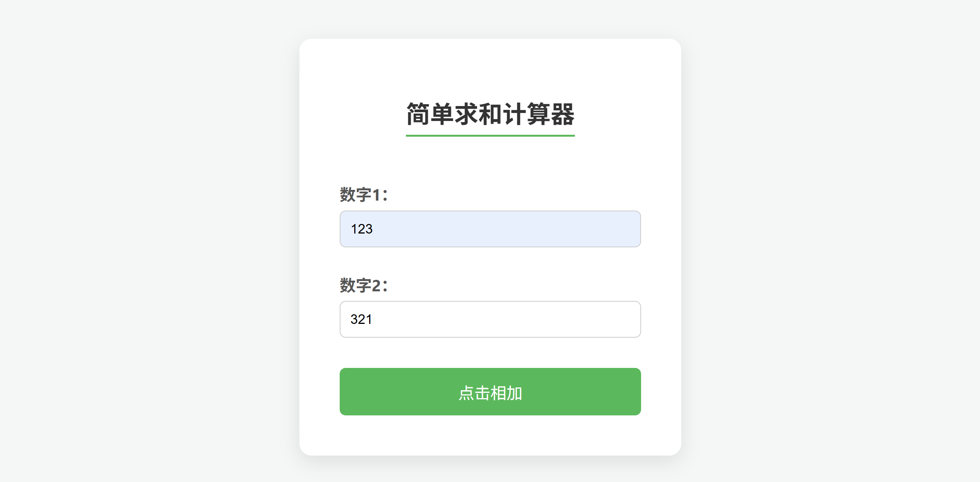Click the value 321 in 数字2
This screenshot has width=980, height=482.
click(x=361, y=319)
